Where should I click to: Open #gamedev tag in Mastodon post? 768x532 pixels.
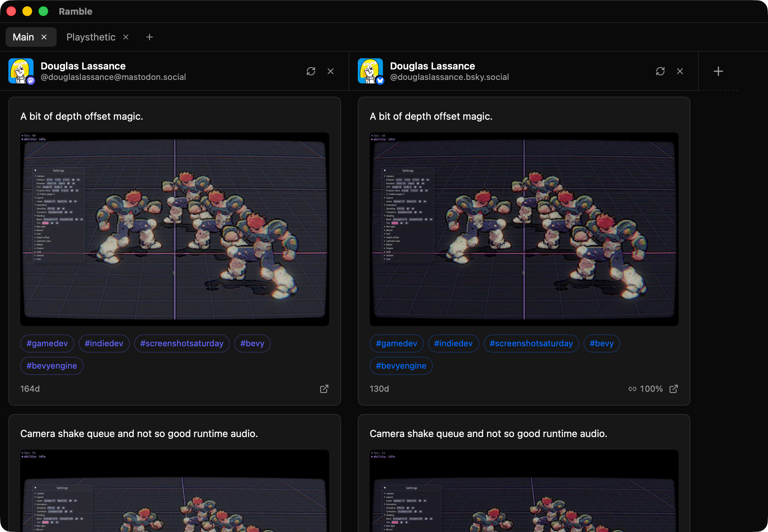pyautogui.click(x=47, y=343)
